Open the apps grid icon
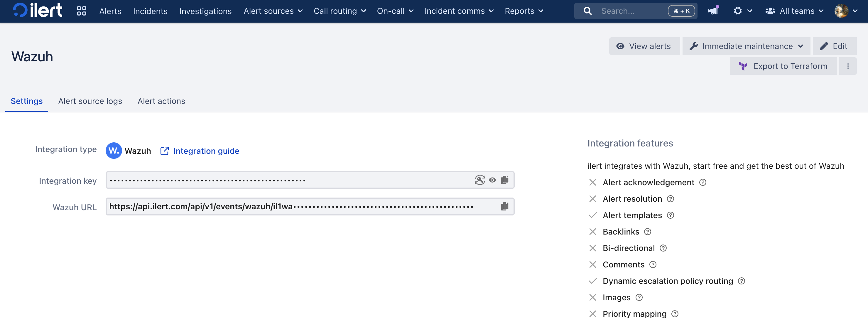 [x=81, y=11]
